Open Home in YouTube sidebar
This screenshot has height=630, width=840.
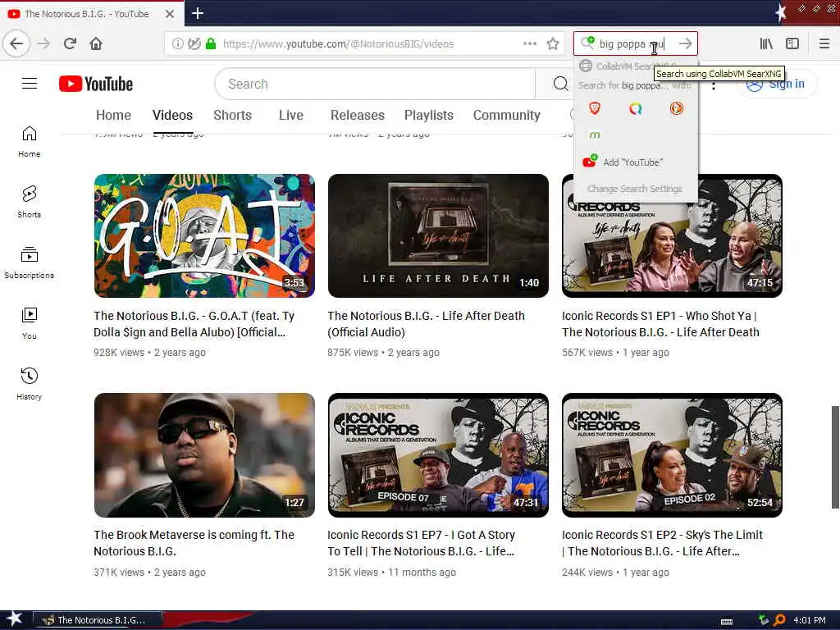[x=29, y=141]
